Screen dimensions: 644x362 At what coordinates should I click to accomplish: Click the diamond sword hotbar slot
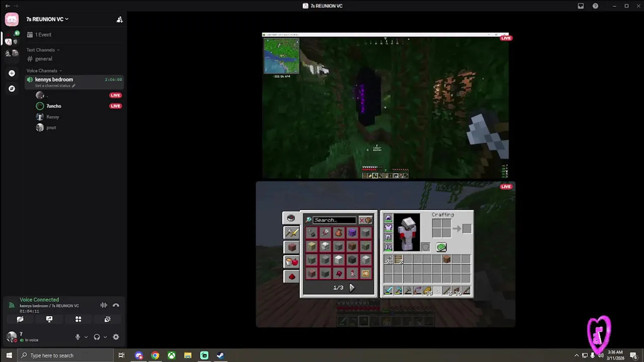coord(388,291)
